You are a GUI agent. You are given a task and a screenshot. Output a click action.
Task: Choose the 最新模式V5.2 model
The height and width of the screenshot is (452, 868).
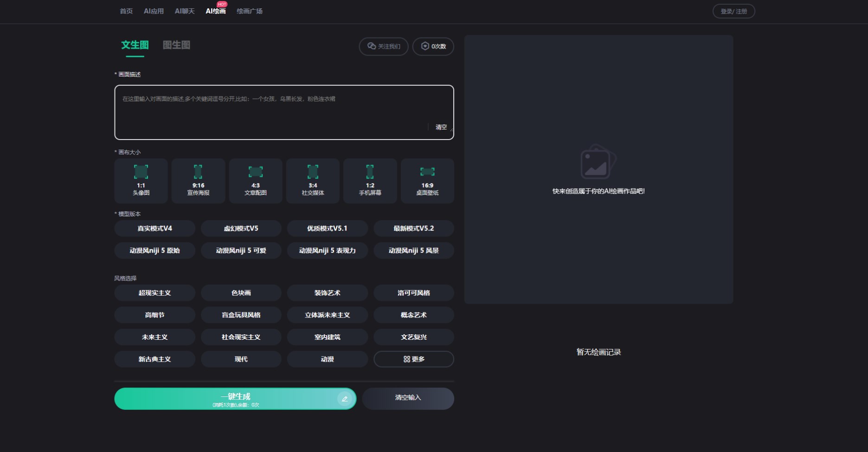point(413,229)
